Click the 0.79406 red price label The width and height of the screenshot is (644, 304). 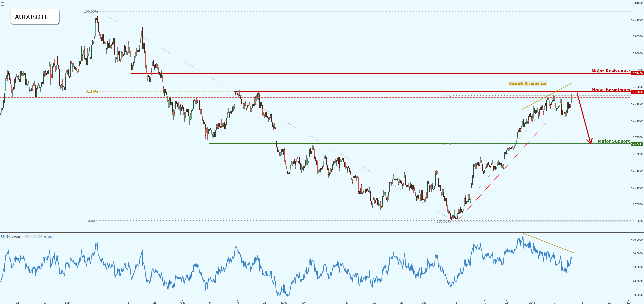point(637,73)
